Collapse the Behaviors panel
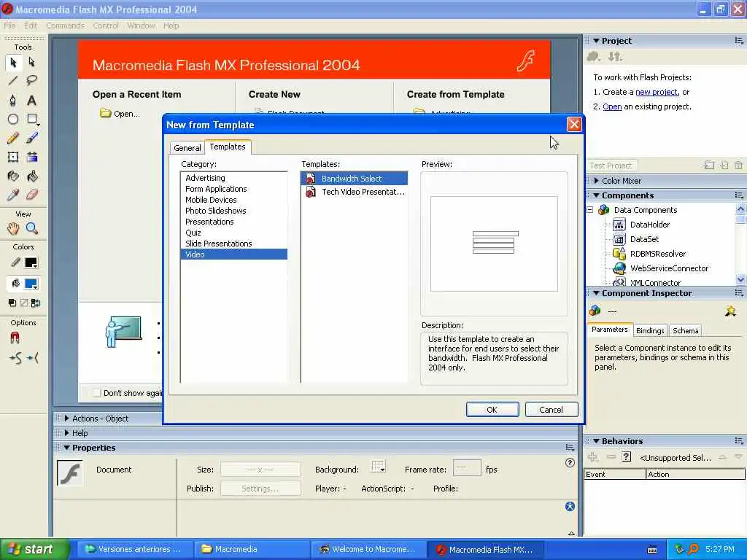The width and height of the screenshot is (747, 560). click(x=596, y=441)
